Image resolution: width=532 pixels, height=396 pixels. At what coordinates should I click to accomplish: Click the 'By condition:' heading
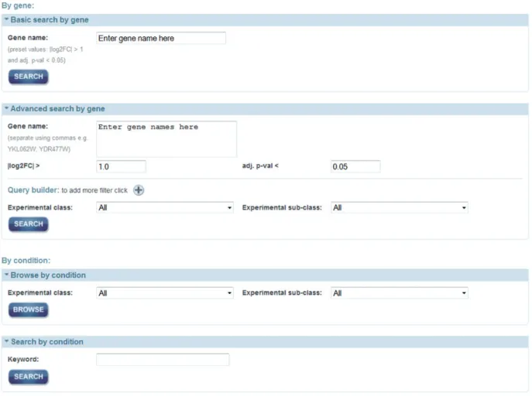tap(26, 261)
